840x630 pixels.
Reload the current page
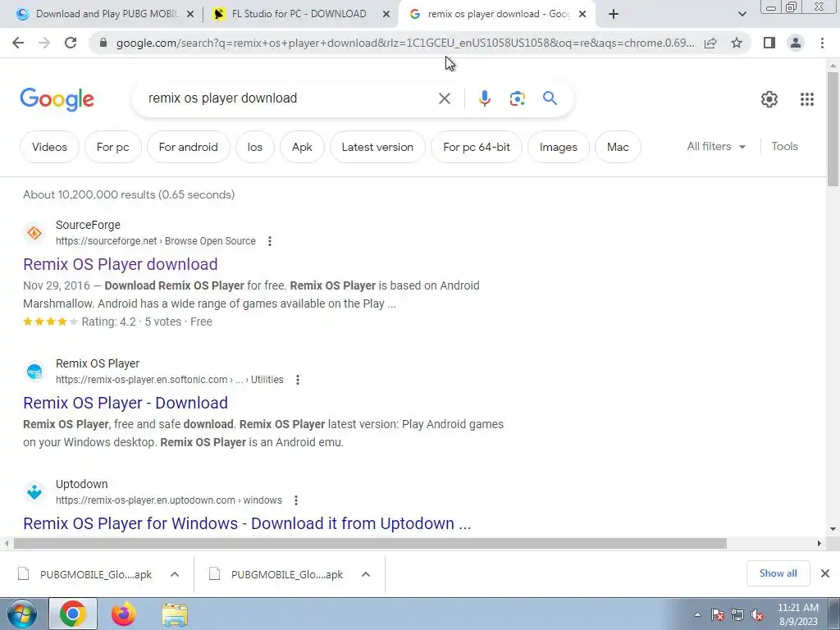click(71, 43)
